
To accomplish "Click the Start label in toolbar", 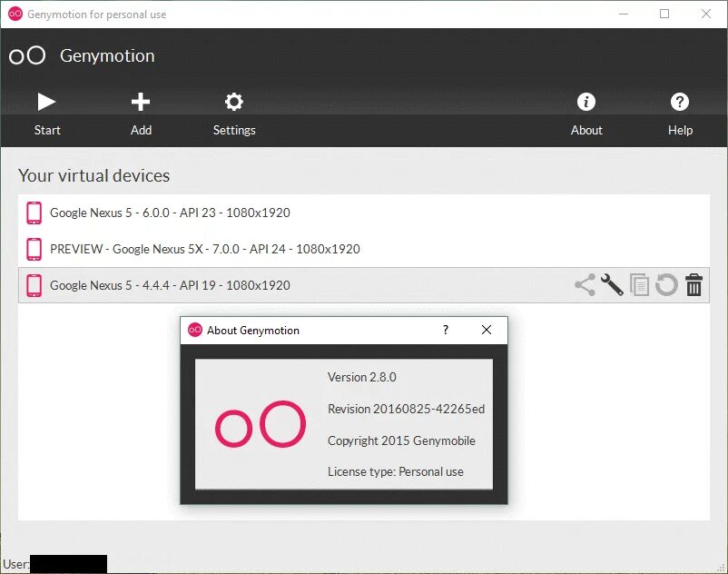I will pyautogui.click(x=47, y=130).
